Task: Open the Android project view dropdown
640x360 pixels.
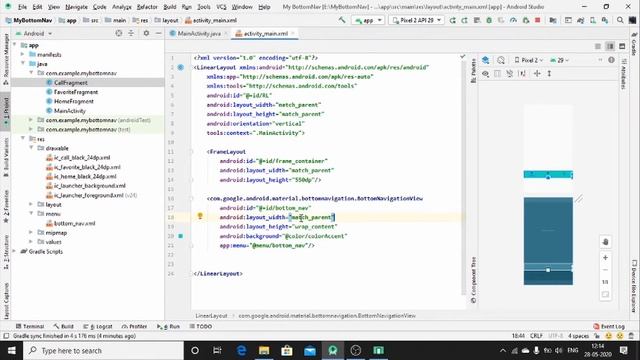Action: pyautogui.click(x=34, y=33)
